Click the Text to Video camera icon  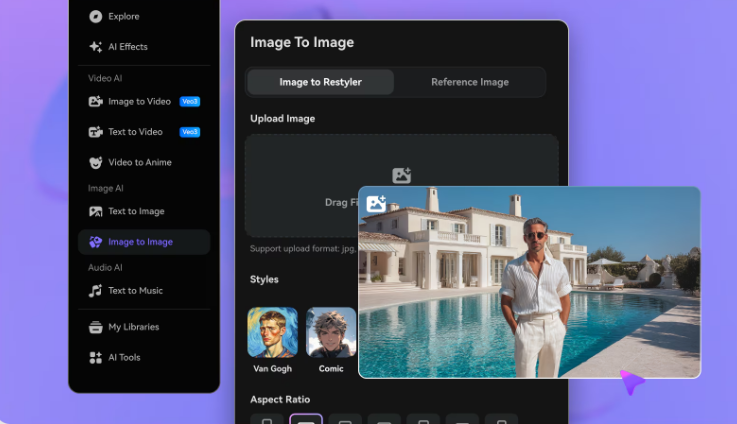(x=95, y=132)
